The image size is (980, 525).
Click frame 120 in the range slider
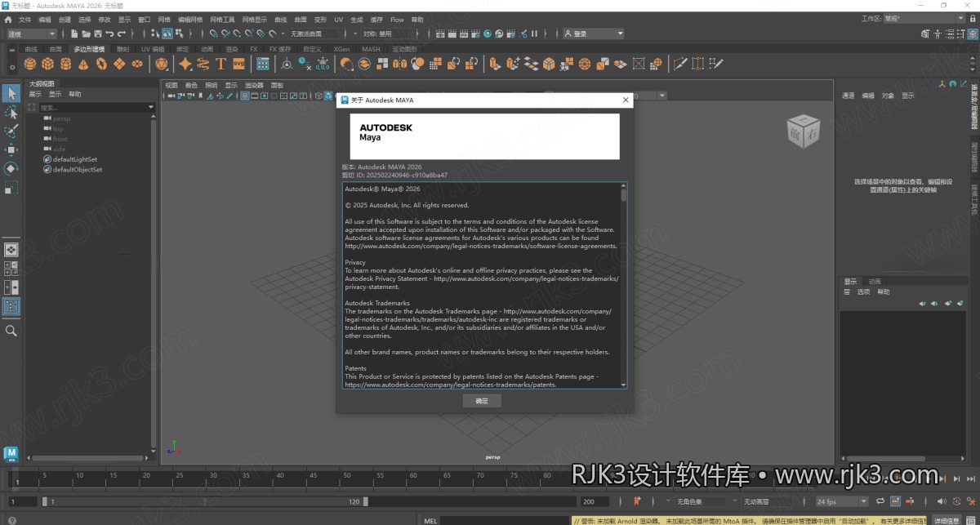(354, 501)
